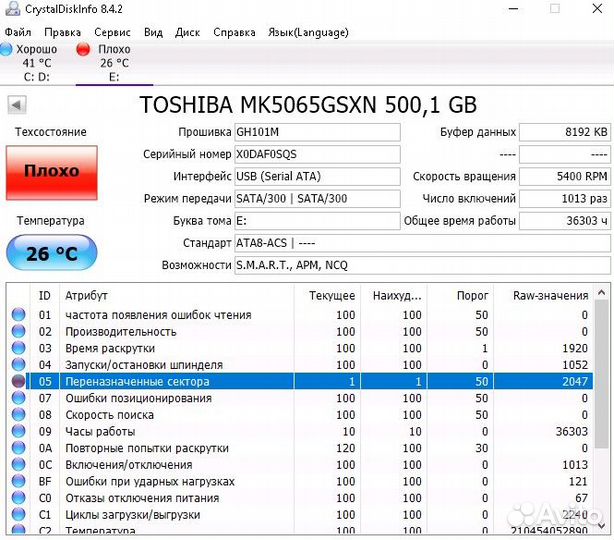Click the Число включений value 1013 раз
The image size is (614, 540).
point(565,199)
